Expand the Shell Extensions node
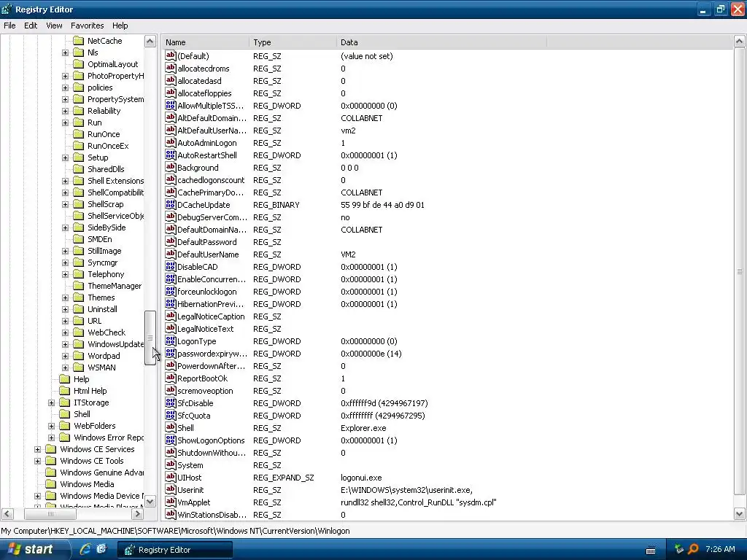Viewport: 747px width, 560px height. tap(65, 182)
